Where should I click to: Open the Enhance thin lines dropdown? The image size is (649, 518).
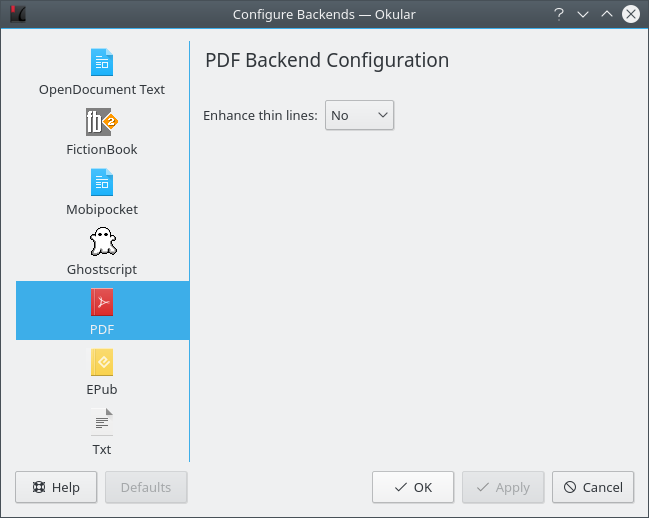[x=360, y=115]
